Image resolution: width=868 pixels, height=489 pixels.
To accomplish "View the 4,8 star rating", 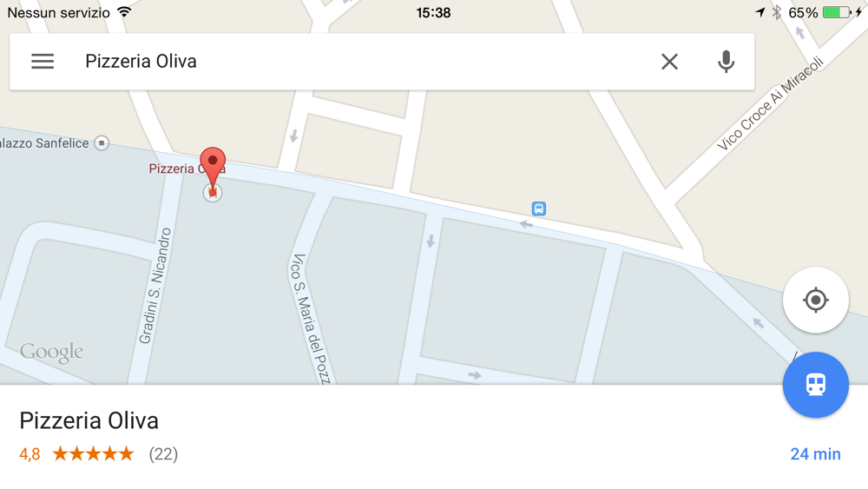I will [x=76, y=454].
